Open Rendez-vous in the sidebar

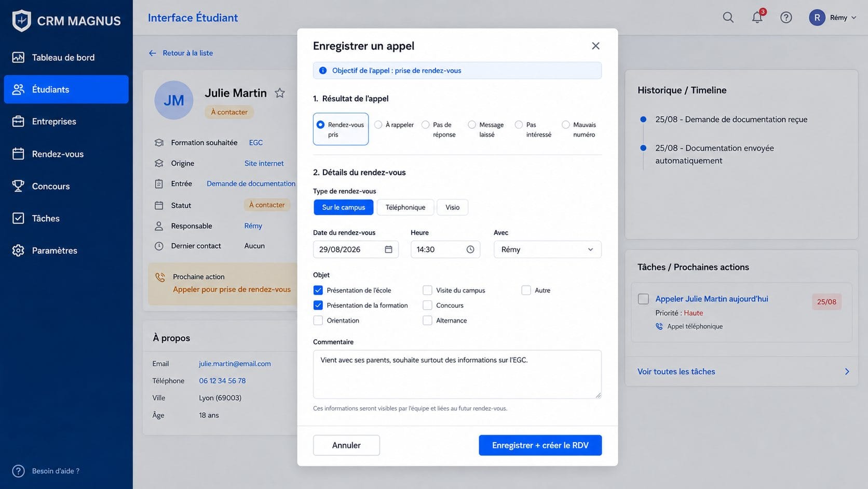click(66, 154)
